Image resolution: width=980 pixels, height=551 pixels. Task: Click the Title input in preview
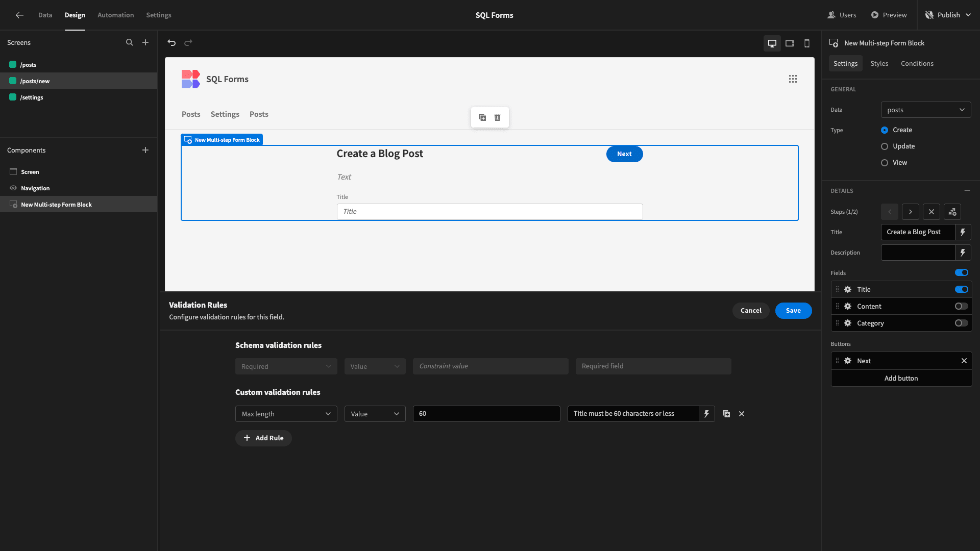point(490,212)
